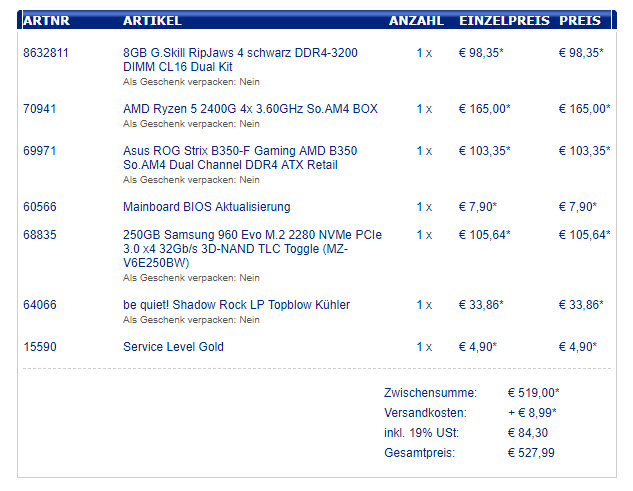The height and width of the screenshot is (491, 633).
Task: Click article number 69971
Action: coord(40,151)
